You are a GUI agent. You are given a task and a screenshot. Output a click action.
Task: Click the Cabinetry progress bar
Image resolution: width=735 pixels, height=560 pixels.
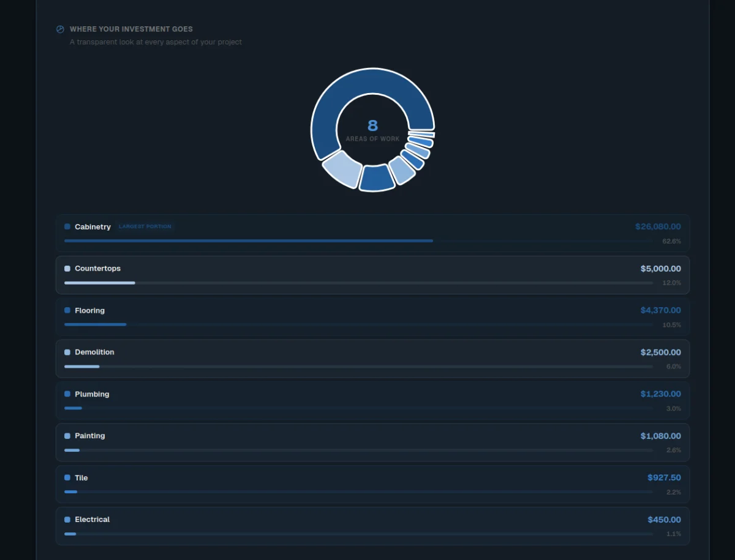pos(248,241)
